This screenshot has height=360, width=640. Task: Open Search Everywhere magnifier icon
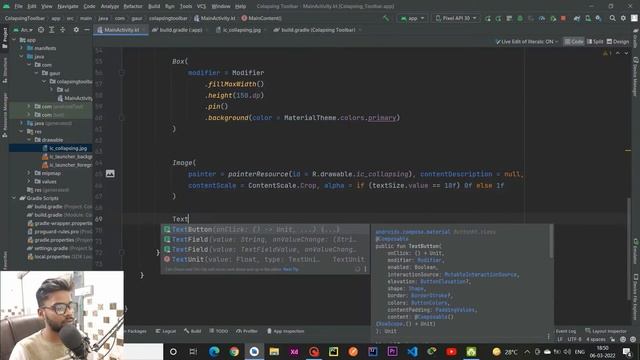click(613, 18)
